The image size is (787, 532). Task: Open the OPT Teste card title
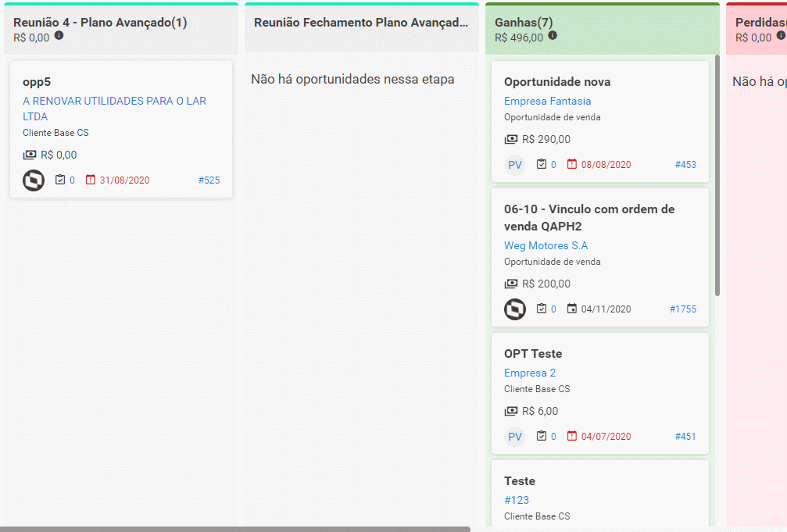coord(533,354)
